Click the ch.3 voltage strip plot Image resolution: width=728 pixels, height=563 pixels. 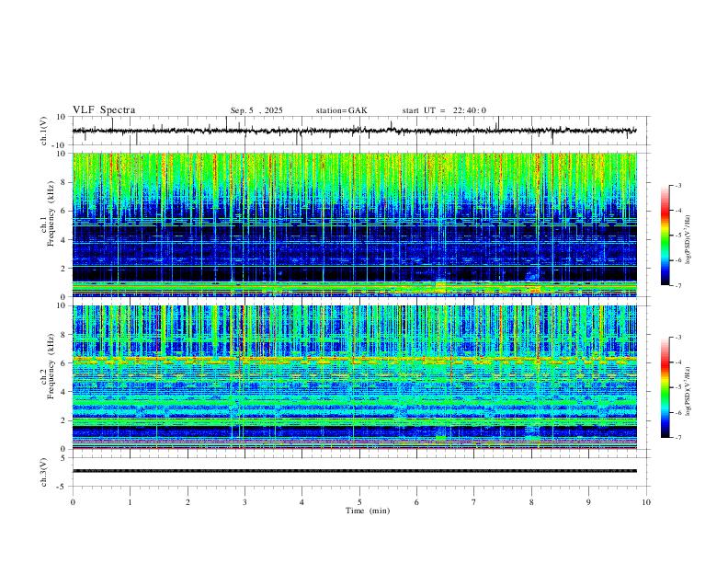361,472
